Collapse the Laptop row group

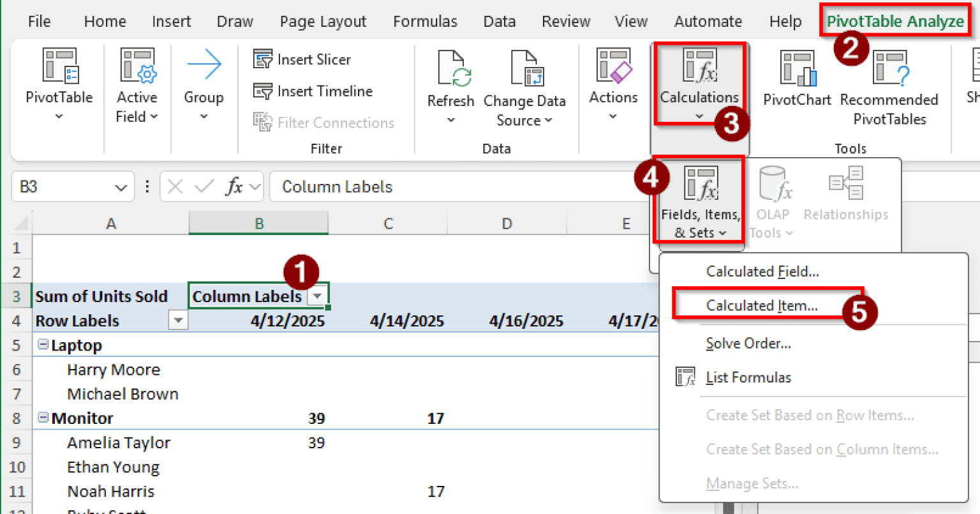pyautogui.click(x=43, y=345)
